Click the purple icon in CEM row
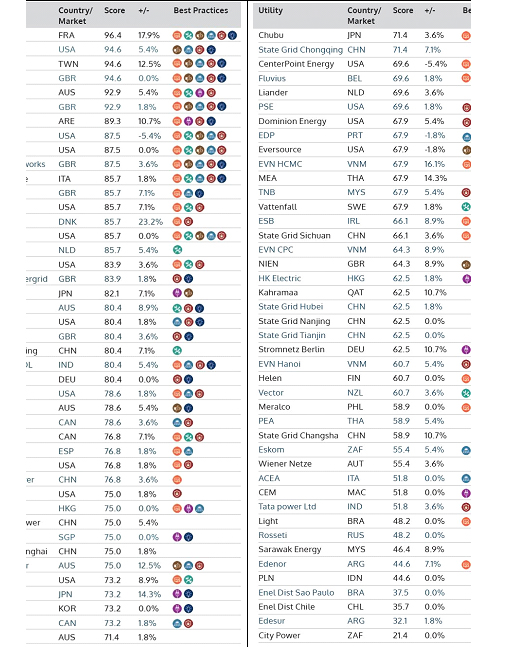 pos(466,493)
